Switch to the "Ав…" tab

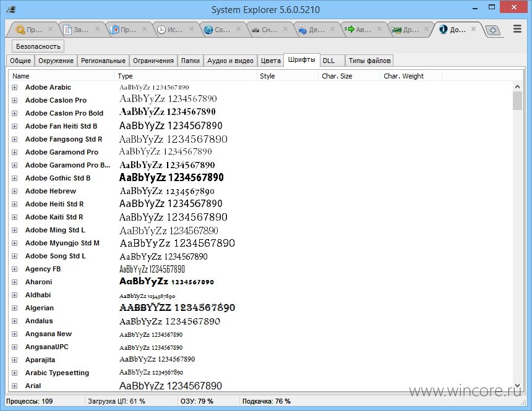point(360,30)
